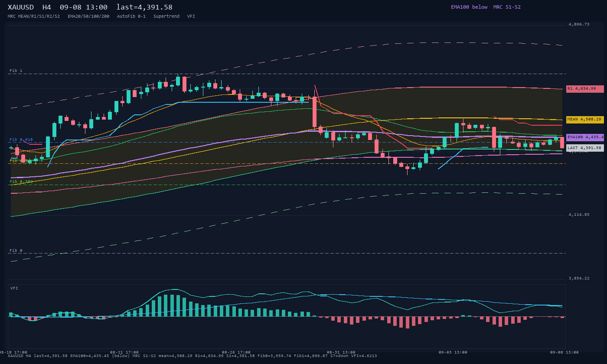This screenshot has height=364, width=607.
Task: Click the Supertrend indicator label
Action: tap(166, 16)
